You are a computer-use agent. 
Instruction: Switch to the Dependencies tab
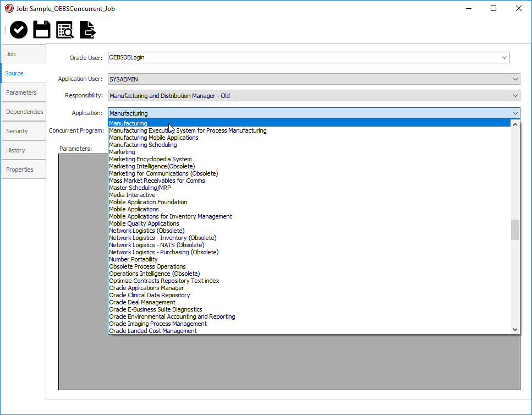24,112
